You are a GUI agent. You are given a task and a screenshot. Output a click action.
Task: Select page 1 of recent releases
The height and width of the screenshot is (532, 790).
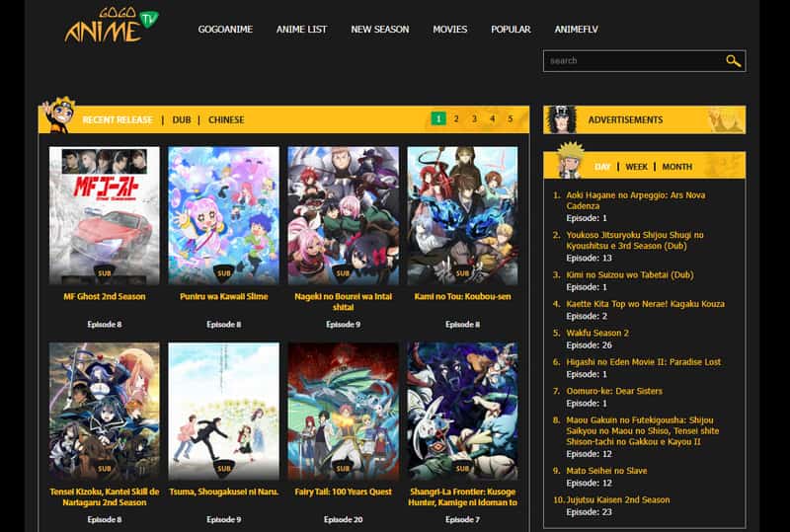point(438,118)
